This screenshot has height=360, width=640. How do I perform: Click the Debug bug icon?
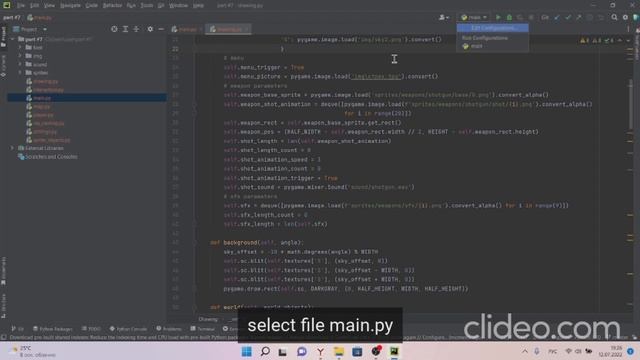[509, 18]
